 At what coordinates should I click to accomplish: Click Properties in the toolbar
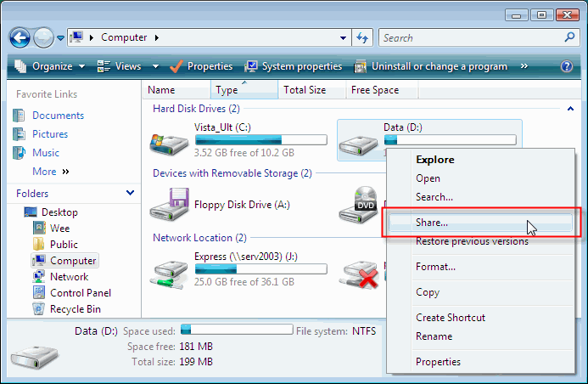[x=201, y=66]
